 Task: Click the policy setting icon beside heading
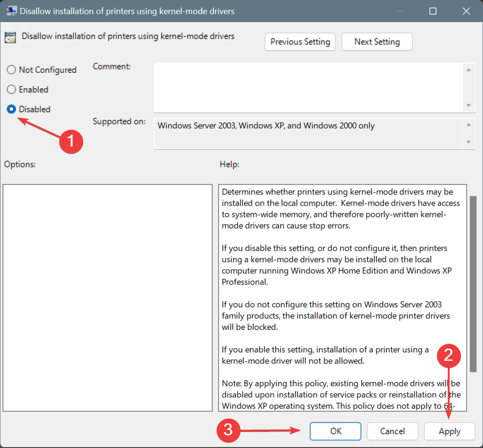[x=10, y=38]
